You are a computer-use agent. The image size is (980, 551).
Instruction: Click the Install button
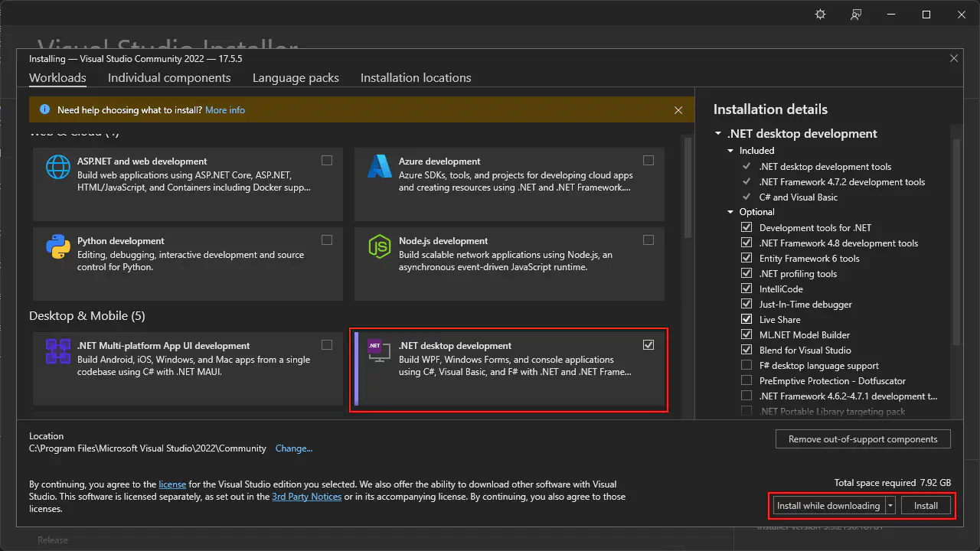926,506
